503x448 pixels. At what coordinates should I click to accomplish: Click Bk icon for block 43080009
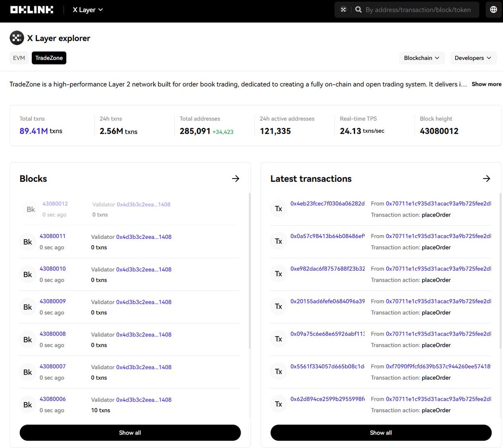(28, 307)
